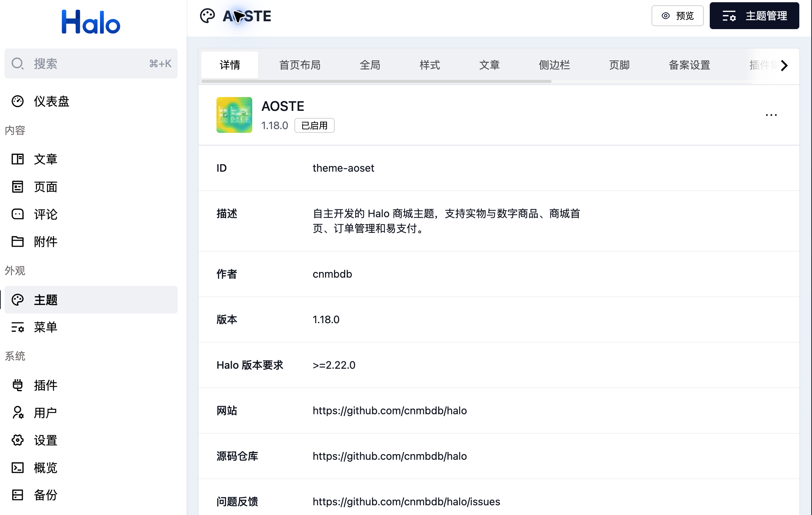This screenshot has width=812, height=515.
Task: Navigate to 仪表盘 dashboard
Action: click(x=91, y=102)
